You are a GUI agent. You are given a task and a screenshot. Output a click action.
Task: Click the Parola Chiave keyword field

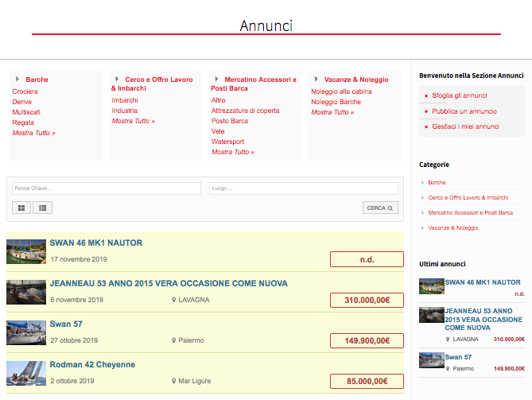106,188
